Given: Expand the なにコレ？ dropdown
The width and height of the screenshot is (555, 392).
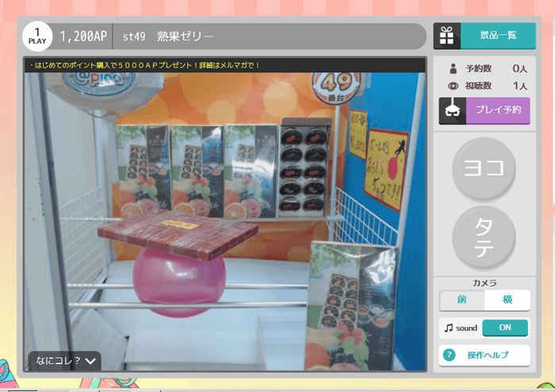Looking at the screenshot, I should pos(65,360).
